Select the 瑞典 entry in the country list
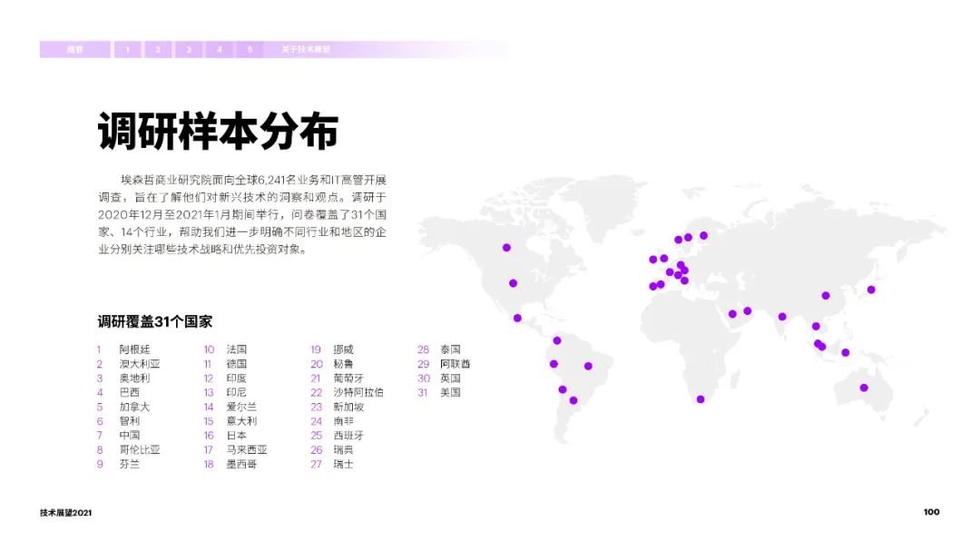This screenshot has width=980, height=551. [x=343, y=449]
